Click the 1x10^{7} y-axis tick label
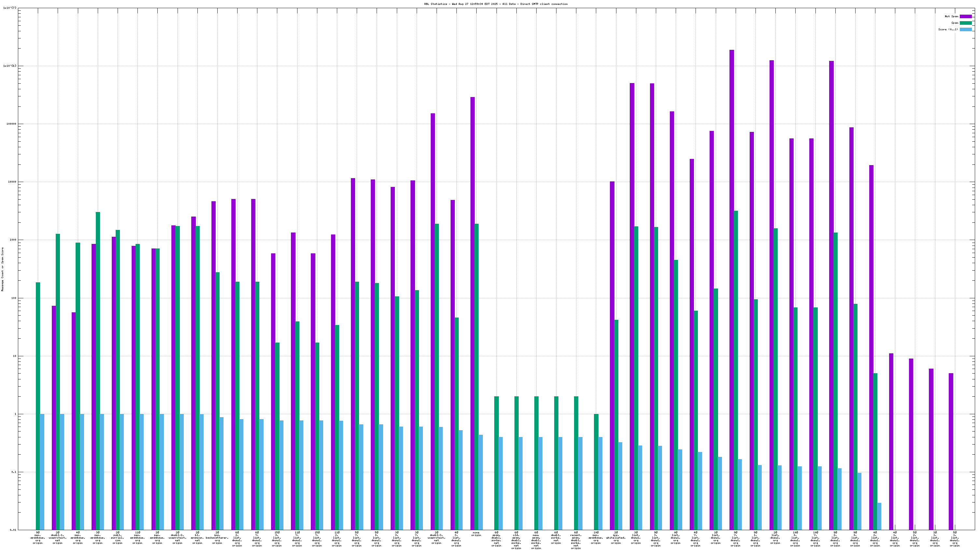This screenshot has height=551, width=980. pyautogui.click(x=9, y=8)
